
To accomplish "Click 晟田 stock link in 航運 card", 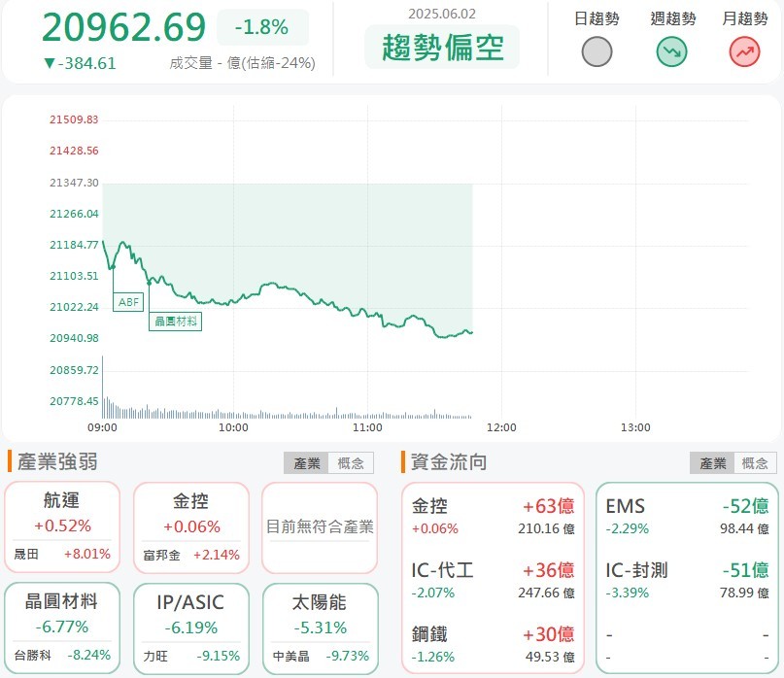I will pos(27,555).
